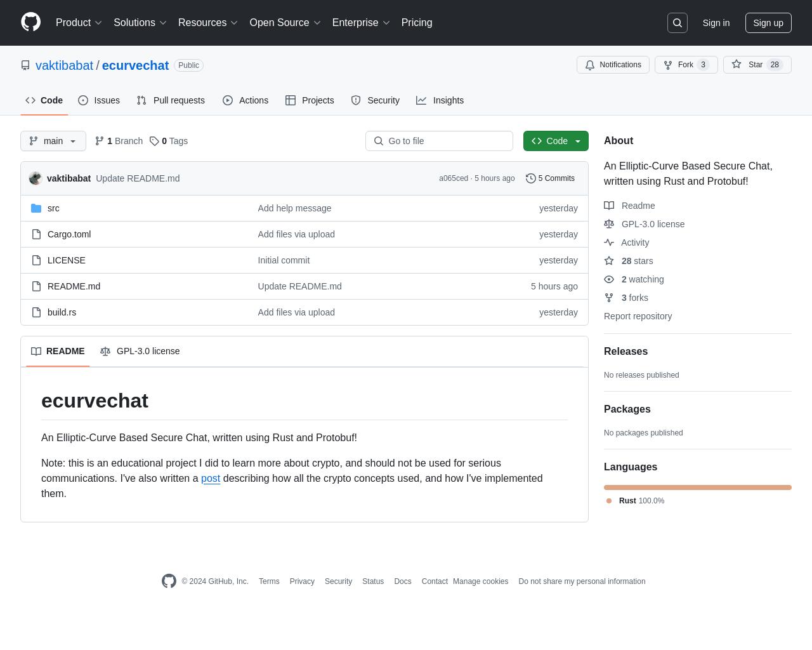
Task: Click vaktibabat's avatar in commit row
Action: tap(36, 178)
